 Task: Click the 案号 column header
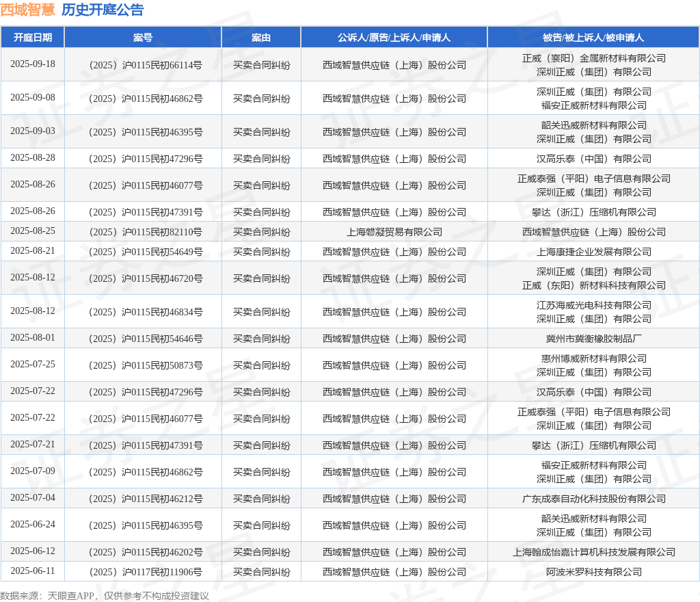click(143, 38)
